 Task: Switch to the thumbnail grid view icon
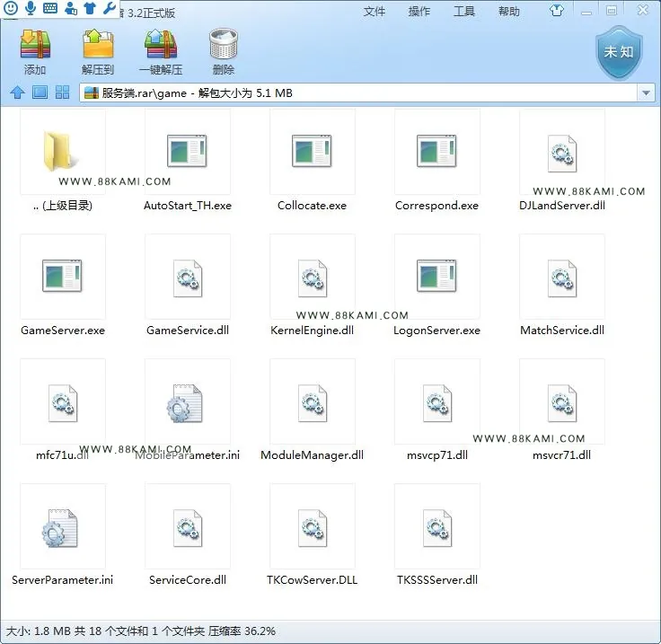click(x=62, y=93)
